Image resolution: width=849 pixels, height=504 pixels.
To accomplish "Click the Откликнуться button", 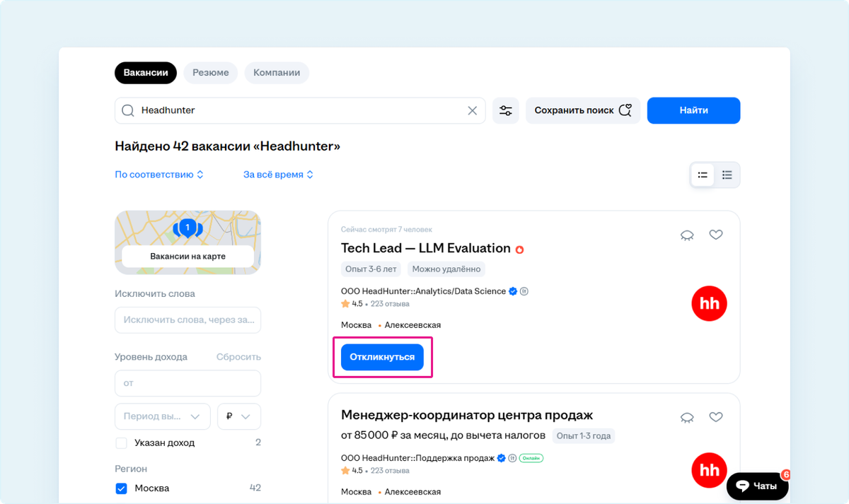I will coord(382,357).
